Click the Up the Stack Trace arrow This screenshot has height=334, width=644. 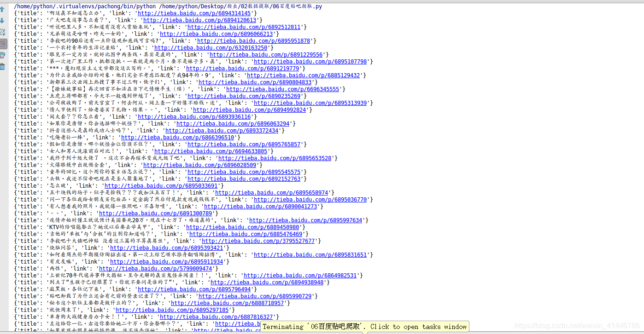[x=2, y=9]
